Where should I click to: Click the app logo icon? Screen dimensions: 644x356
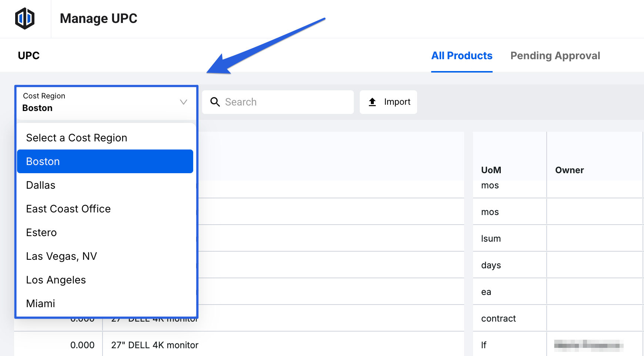25,19
